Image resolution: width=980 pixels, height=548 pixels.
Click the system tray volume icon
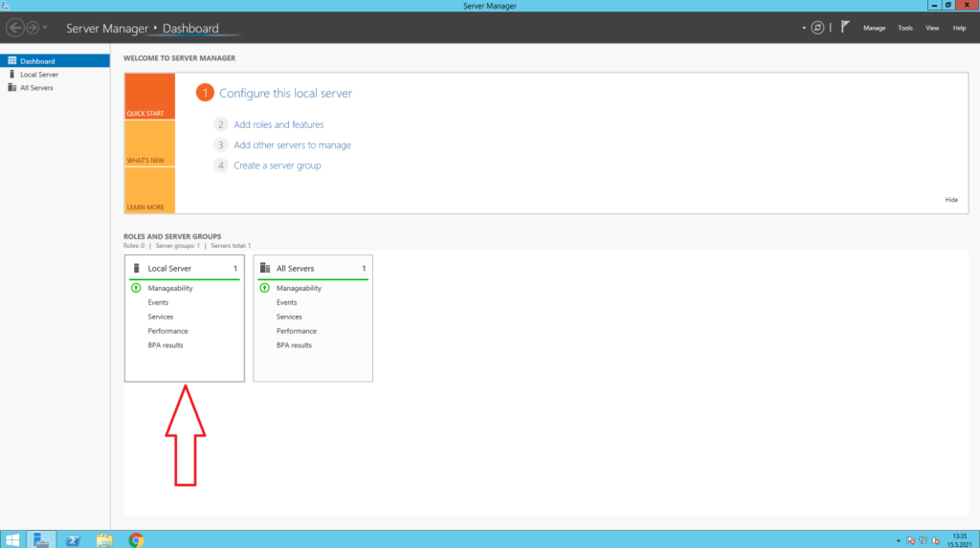pos(936,540)
